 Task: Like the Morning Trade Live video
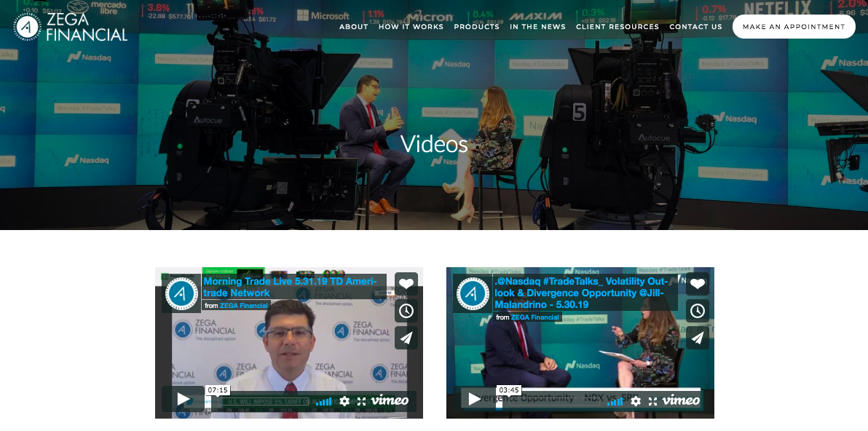click(406, 284)
